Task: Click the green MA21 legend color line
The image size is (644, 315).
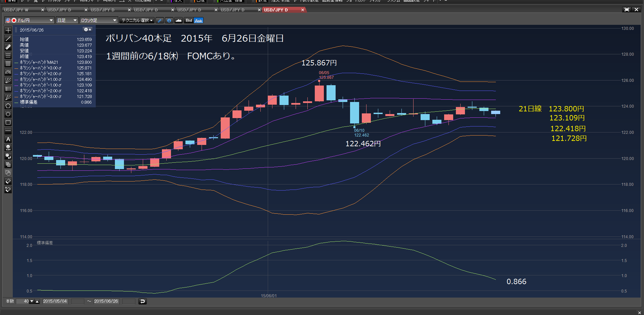Action: 16,62
